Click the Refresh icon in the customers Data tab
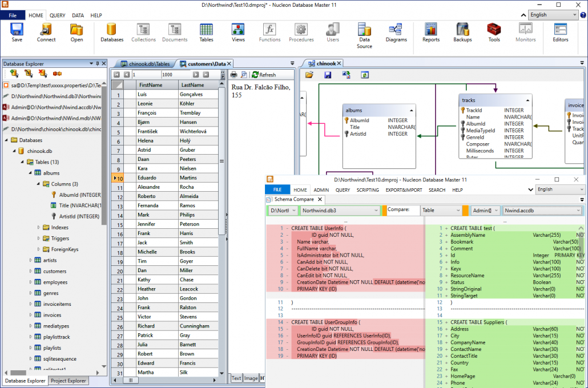 [255, 74]
